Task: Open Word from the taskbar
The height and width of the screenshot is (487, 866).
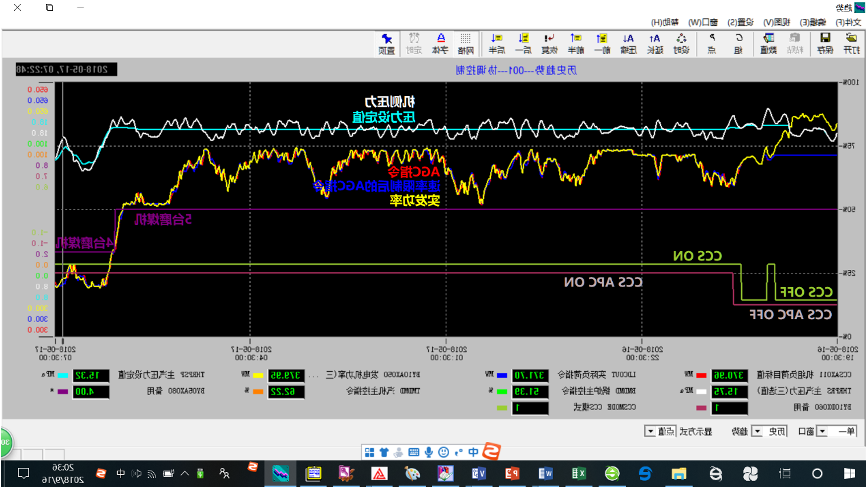Action: click(x=546, y=474)
